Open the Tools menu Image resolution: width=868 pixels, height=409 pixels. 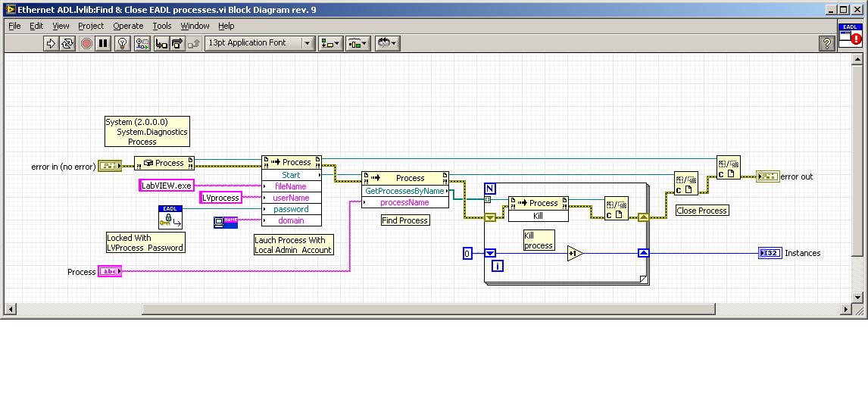point(162,26)
